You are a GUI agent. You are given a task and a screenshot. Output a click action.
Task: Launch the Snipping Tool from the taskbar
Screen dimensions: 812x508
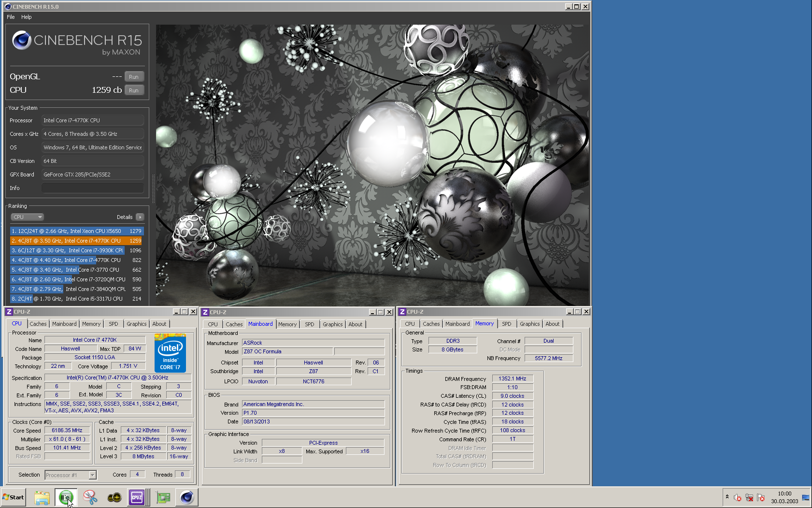pyautogui.click(x=90, y=497)
